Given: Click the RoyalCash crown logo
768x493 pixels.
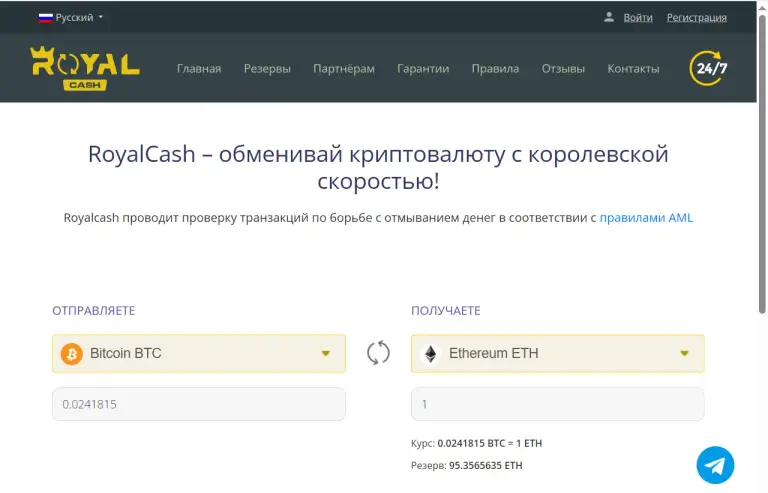Looking at the screenshot, I should click(x=85, y=69).
